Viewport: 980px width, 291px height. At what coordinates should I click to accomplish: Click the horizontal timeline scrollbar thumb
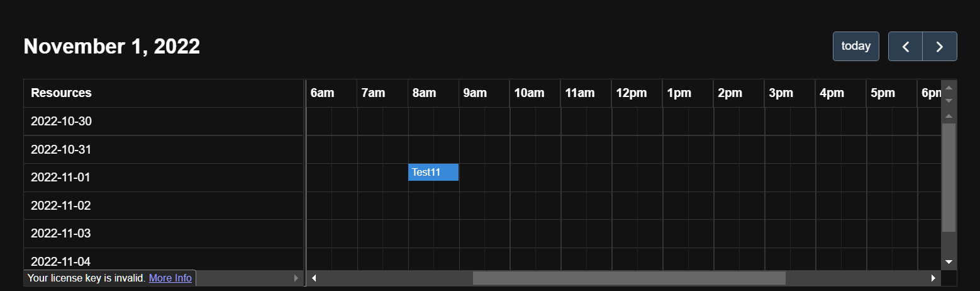(629, 278)
